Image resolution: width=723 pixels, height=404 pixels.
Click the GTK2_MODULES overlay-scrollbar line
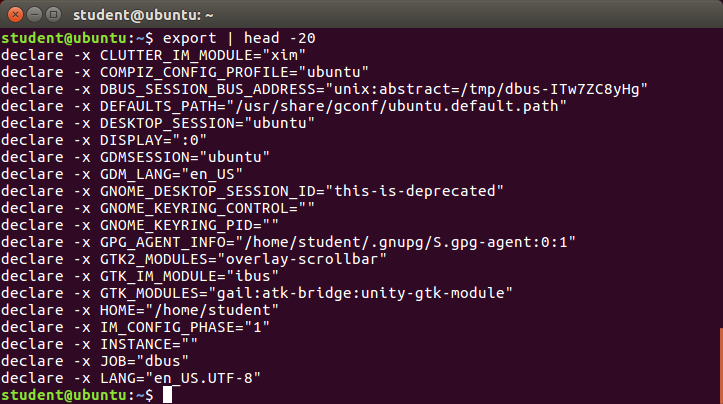194,259
